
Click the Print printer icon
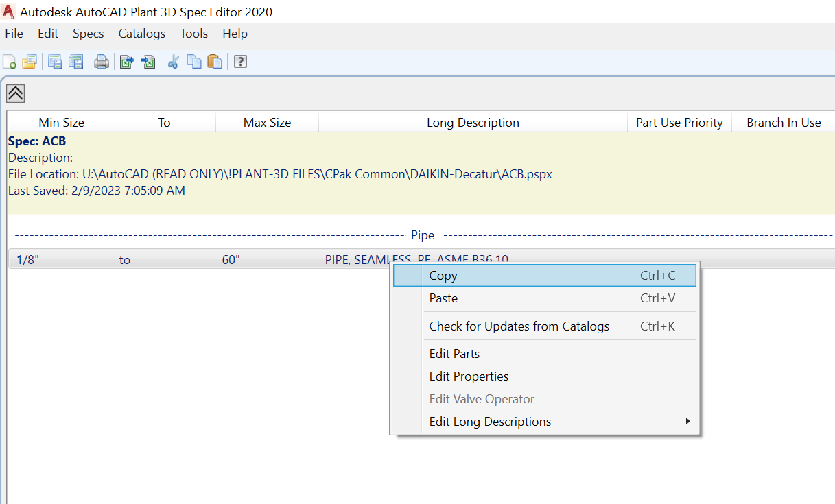point(102,62)
